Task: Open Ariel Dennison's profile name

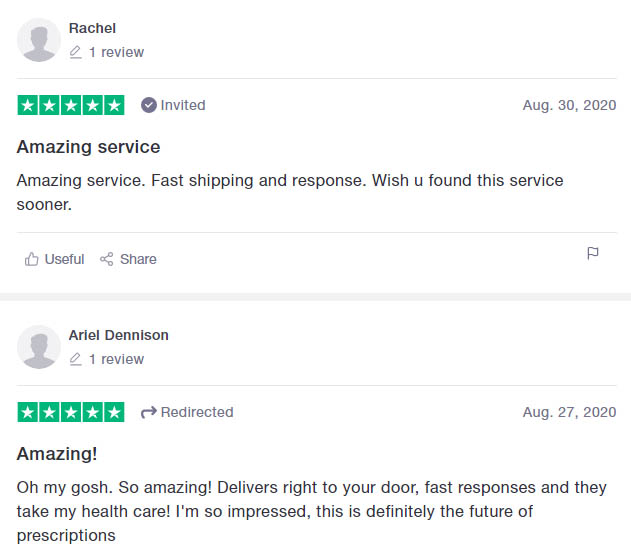Action: tap(118, 335)
